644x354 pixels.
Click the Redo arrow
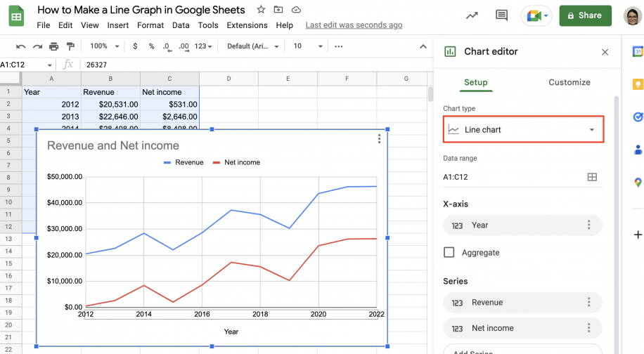click(37, 46)
